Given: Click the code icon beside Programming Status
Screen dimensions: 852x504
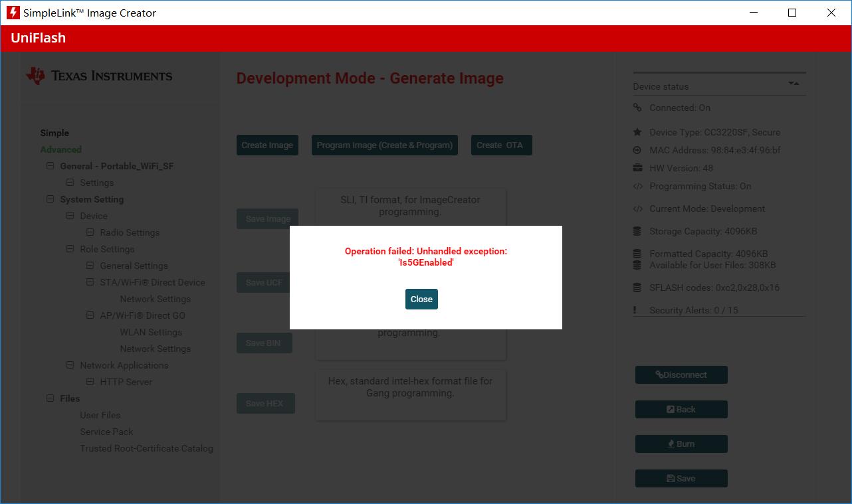Looking at the screenshot, I should tap(637, 186).
